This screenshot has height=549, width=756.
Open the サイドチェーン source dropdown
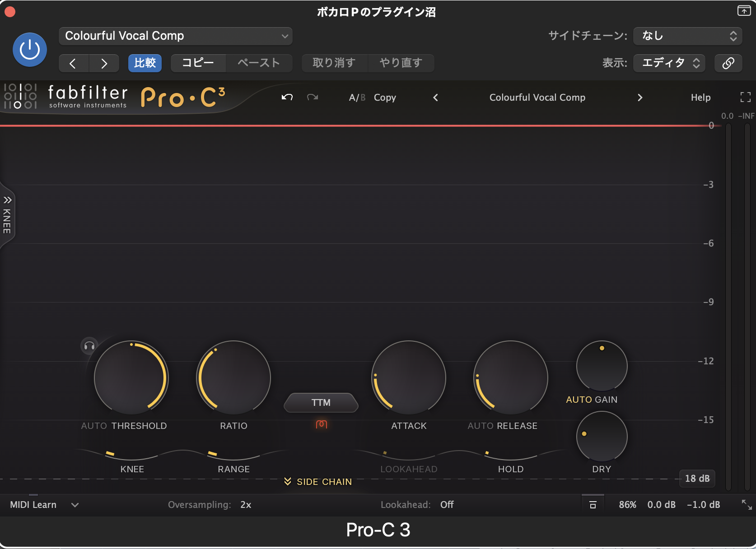(688, 36)
